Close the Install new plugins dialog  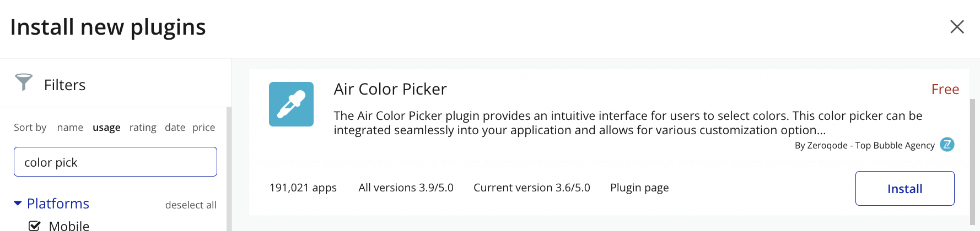tap(957, 27)
